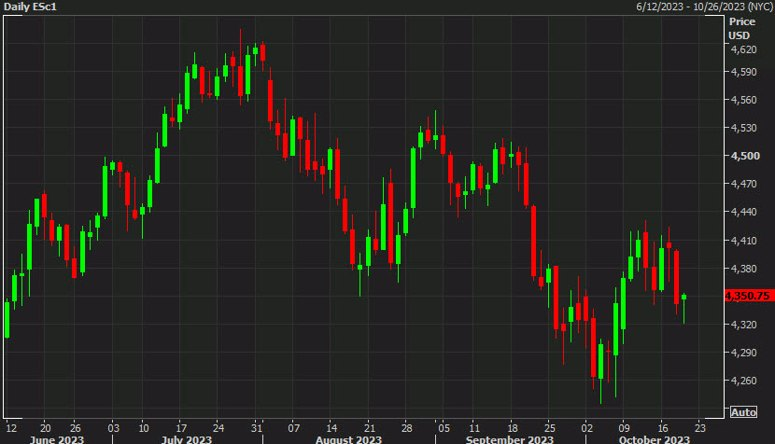The width and height of the screenshot is (775, 444).
Task: Click the 4,380 price axis label
Action: click(743, 268)
